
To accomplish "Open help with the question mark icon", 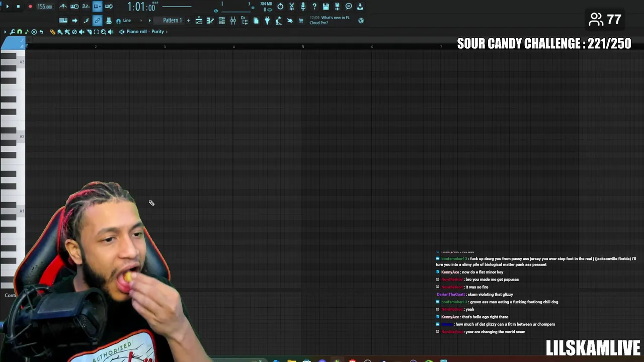I will [314, 7].
